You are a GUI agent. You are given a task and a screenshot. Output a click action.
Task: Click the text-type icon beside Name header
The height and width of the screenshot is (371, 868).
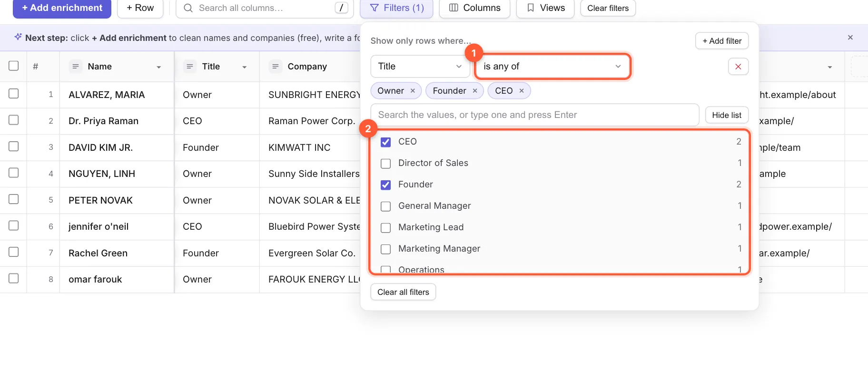click(x=75, y=67)
